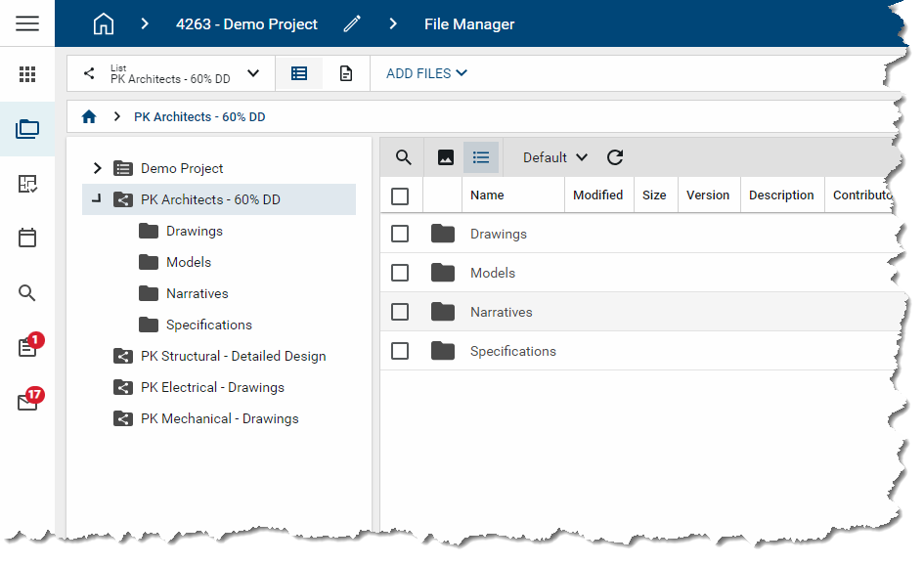Viewport: 924px width, 564px height.
Task: Switch to thumbnail image view
Action: coord(445,157)
